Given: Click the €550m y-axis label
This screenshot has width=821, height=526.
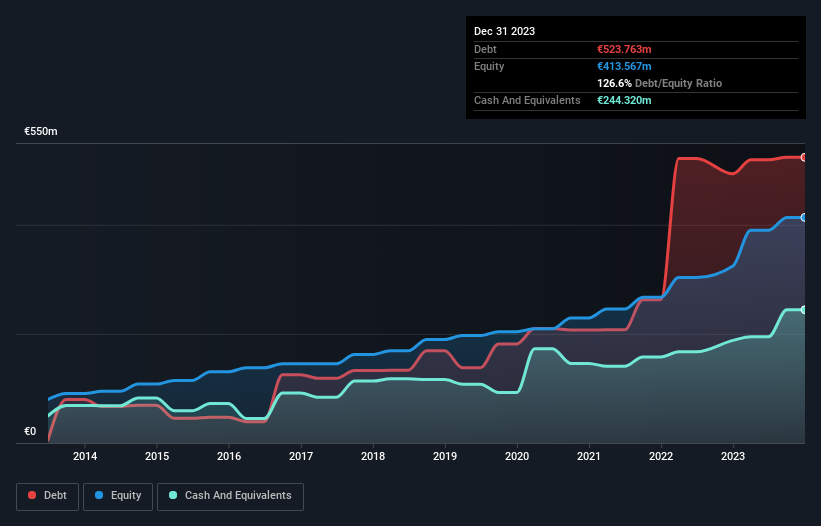Looking at the screenshot, I should [x=41, y=131].
